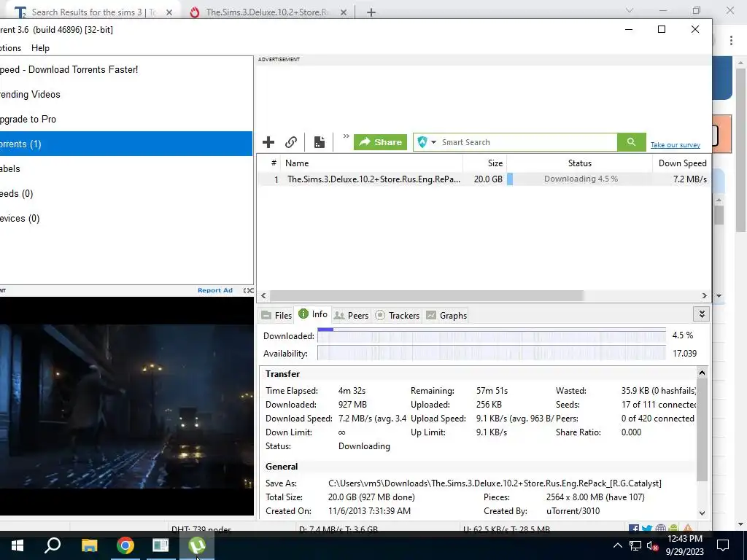Sort torrents by the # column
747x560 pixels.
[x=274, y=163]
